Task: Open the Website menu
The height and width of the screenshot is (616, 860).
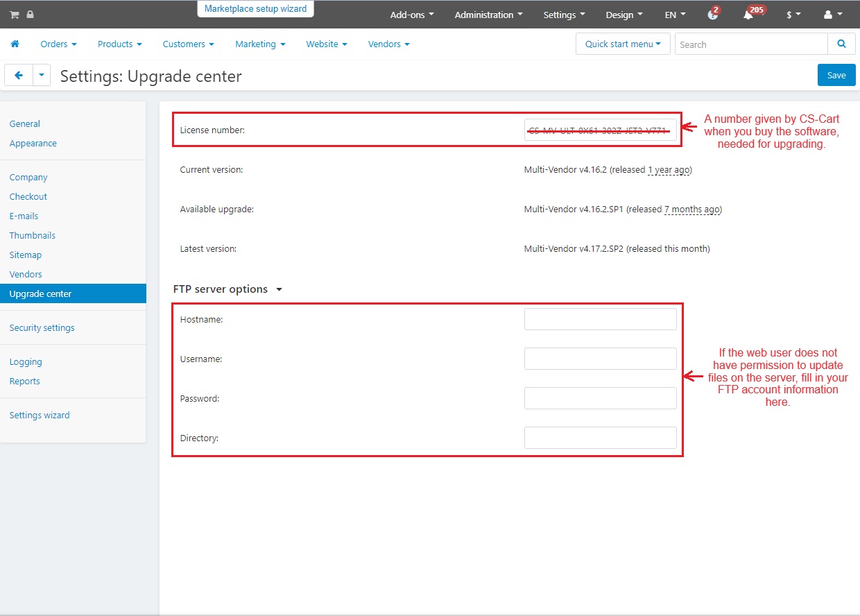Action: tap(327, 44)
